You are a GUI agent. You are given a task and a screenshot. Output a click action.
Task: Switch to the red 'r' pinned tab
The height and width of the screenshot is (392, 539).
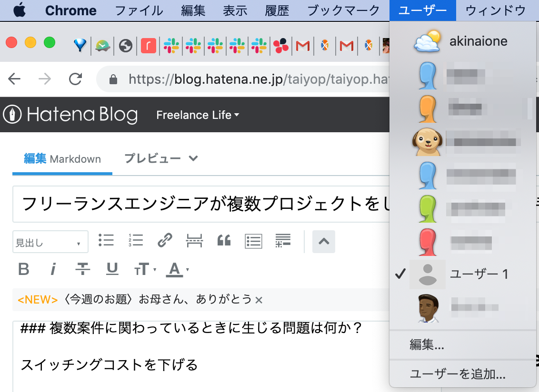(149, 45)
